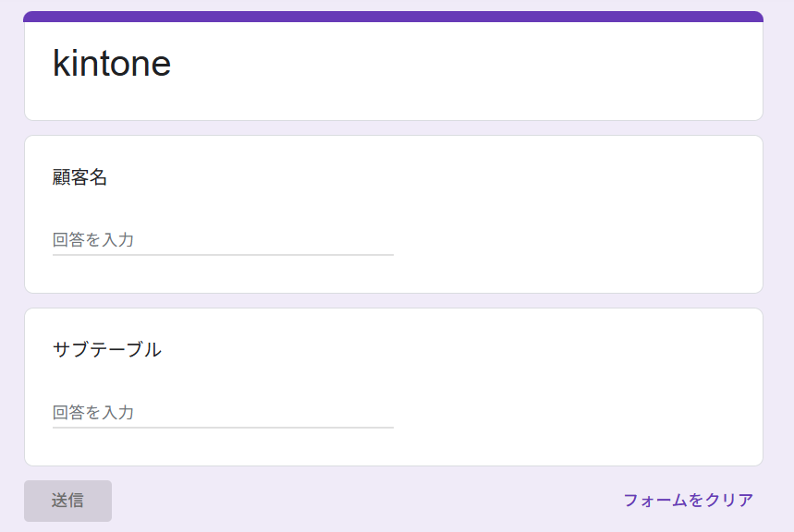Image resolution: width=794 pixels, height=532 pixels.
Task: Click the underline of サブテーブル text box
Action: pyautogui.click(x=223, y=427)
